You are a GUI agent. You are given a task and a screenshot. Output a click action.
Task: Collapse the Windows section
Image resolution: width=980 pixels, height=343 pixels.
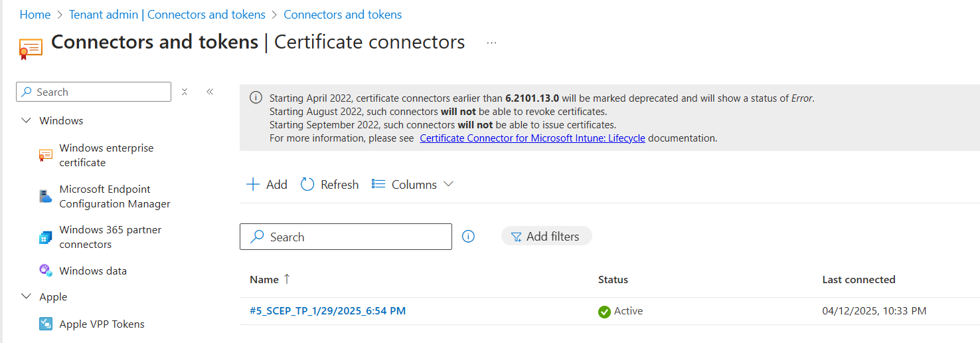click(27, 120)
